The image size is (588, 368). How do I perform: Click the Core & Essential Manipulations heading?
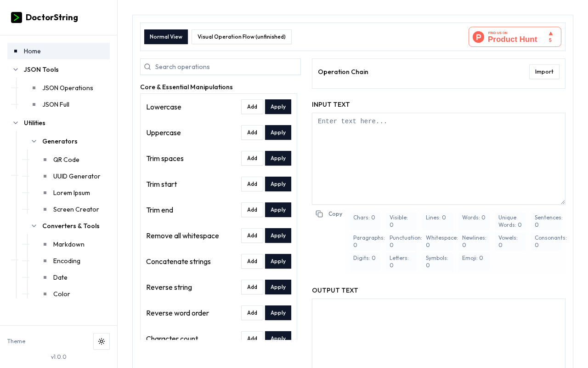click(187, 87)
